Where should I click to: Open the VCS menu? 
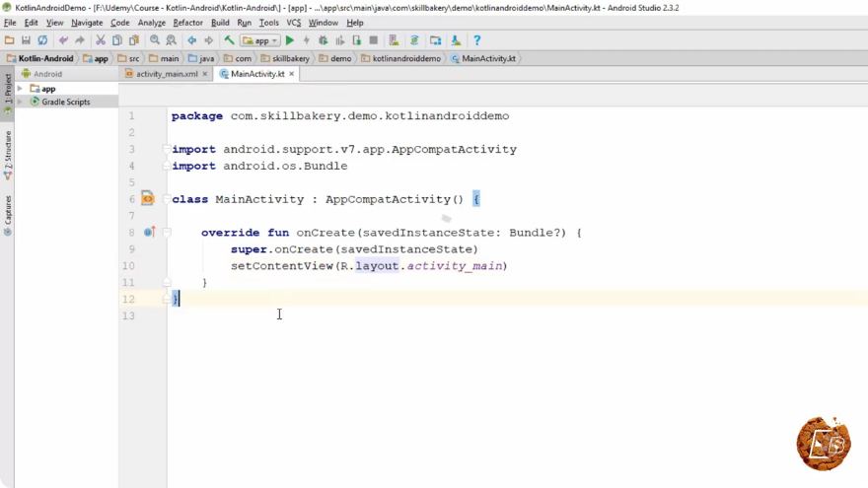(x=293, y=23)
